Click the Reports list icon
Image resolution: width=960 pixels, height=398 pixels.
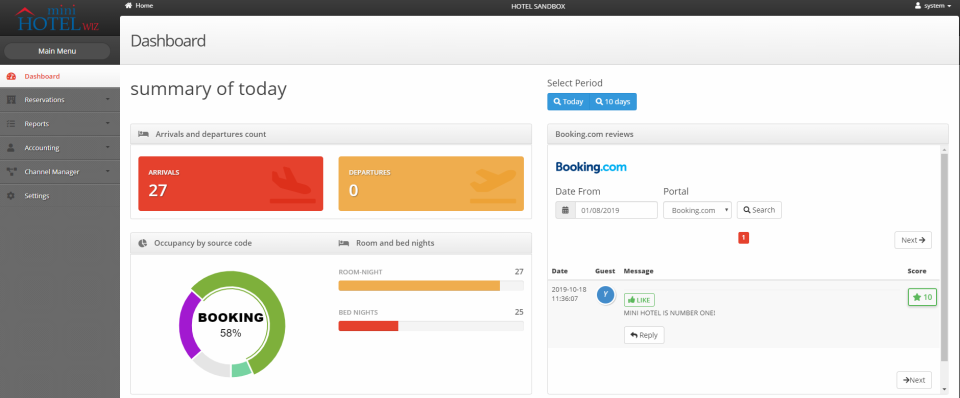point(10,124)
